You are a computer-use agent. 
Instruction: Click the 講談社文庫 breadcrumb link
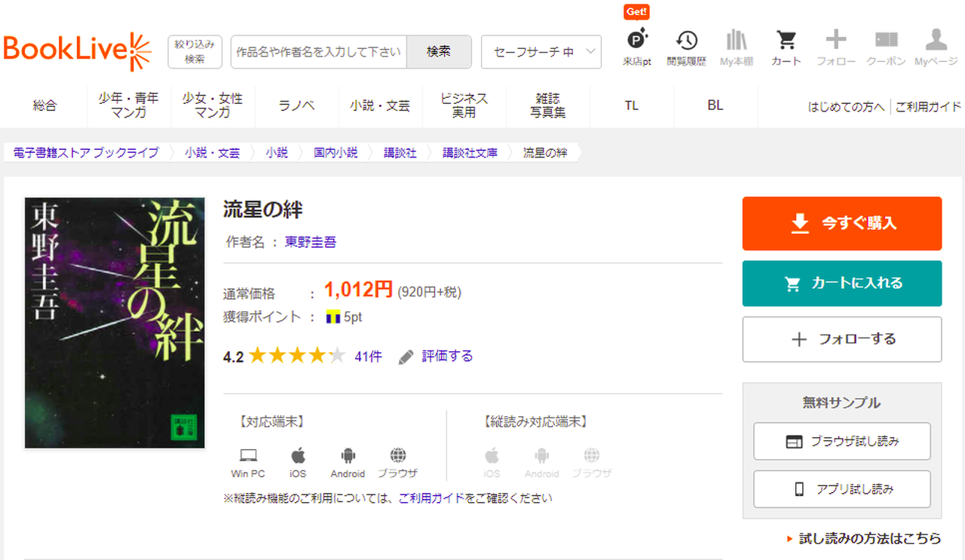point(470,152)
